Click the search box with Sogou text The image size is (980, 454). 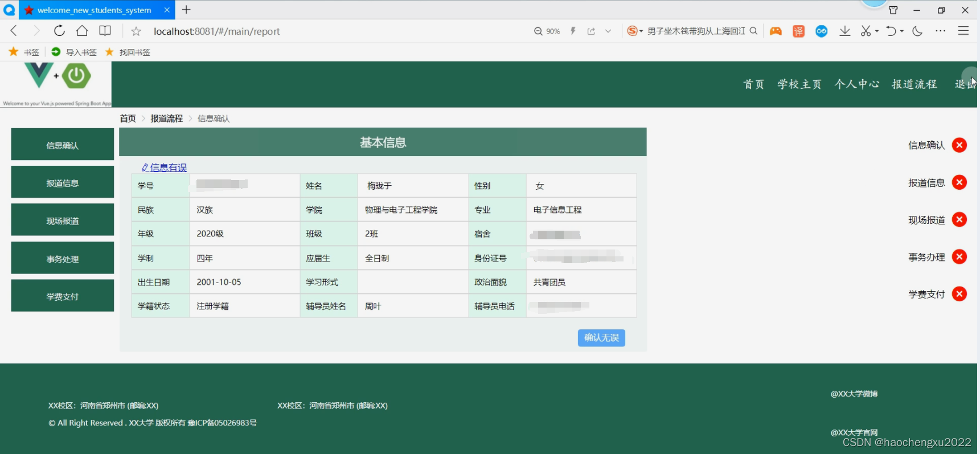tap(696, 31)
